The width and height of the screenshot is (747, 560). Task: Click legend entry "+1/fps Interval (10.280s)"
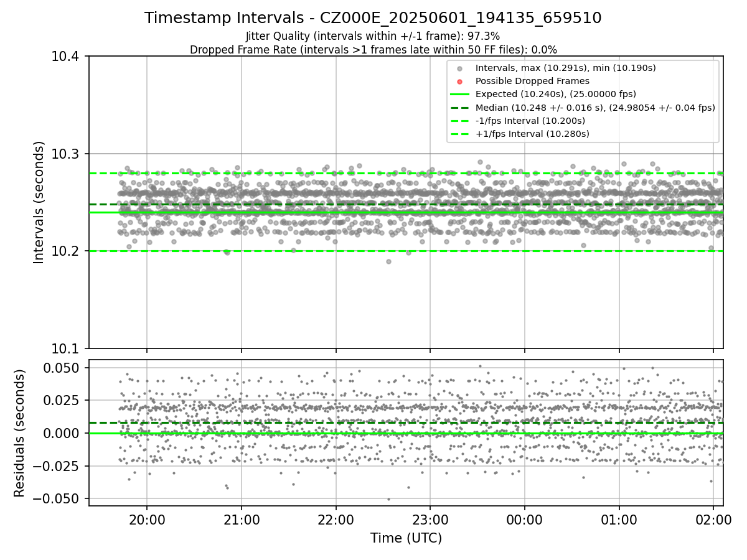(x=532, y=134)
